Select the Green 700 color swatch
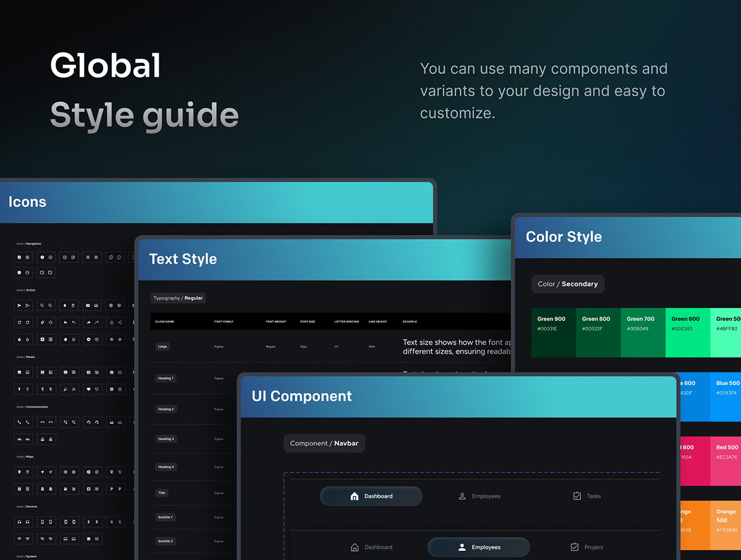Screen dimensions: 741x560 pos(643,333)
